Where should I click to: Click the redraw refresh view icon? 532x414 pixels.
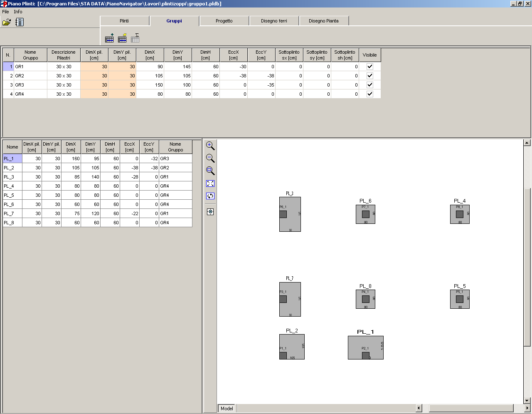(210, 196)
